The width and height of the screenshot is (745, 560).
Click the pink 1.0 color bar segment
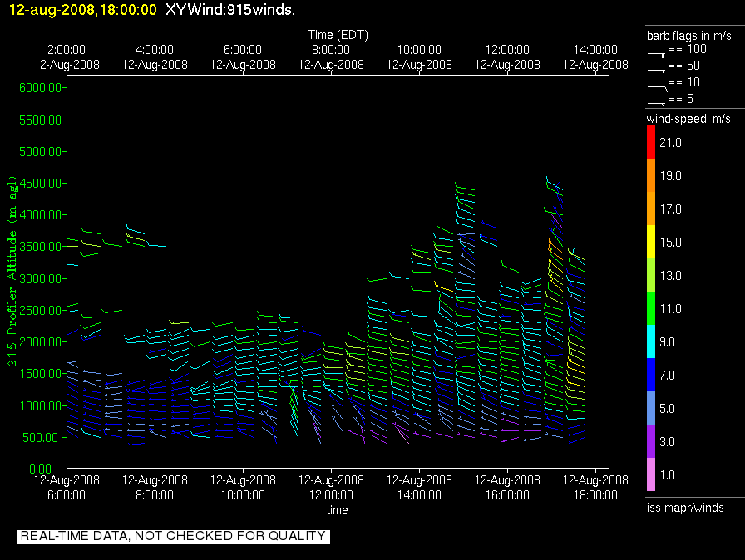[651, 474]
